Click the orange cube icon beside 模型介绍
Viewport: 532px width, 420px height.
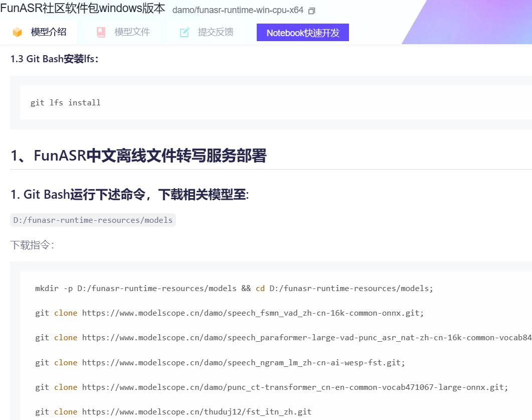point(17,32)
